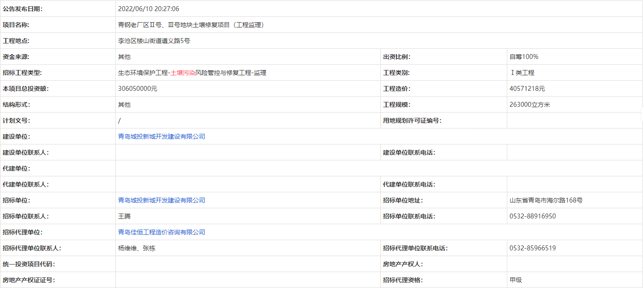The image size is (644, 288).
Task: Click the 代建单位 label
Action: coord(16,168)
